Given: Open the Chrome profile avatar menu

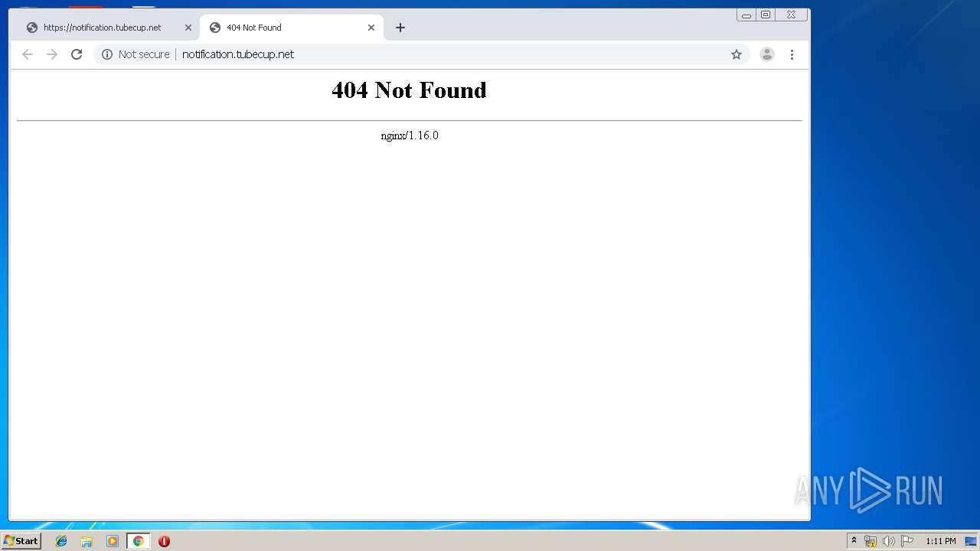Looking at the screenshot, I should pos(766,54).
